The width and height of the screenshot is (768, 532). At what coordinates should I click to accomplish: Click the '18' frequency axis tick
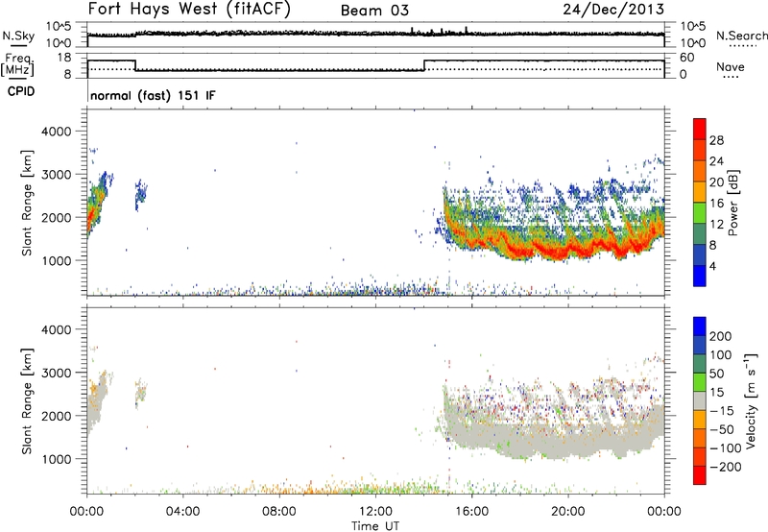(x=64, y=58)
